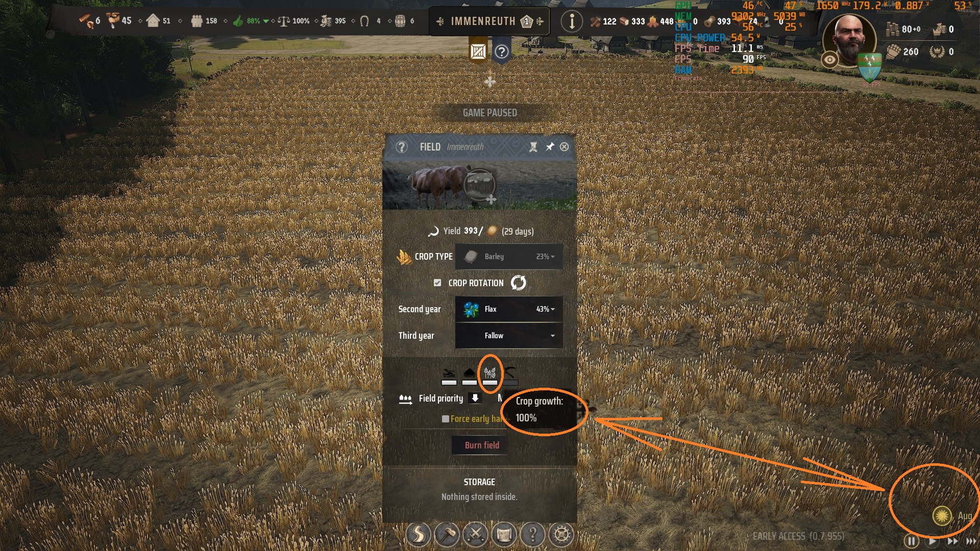Pin the Field panel

click(550, 147)
